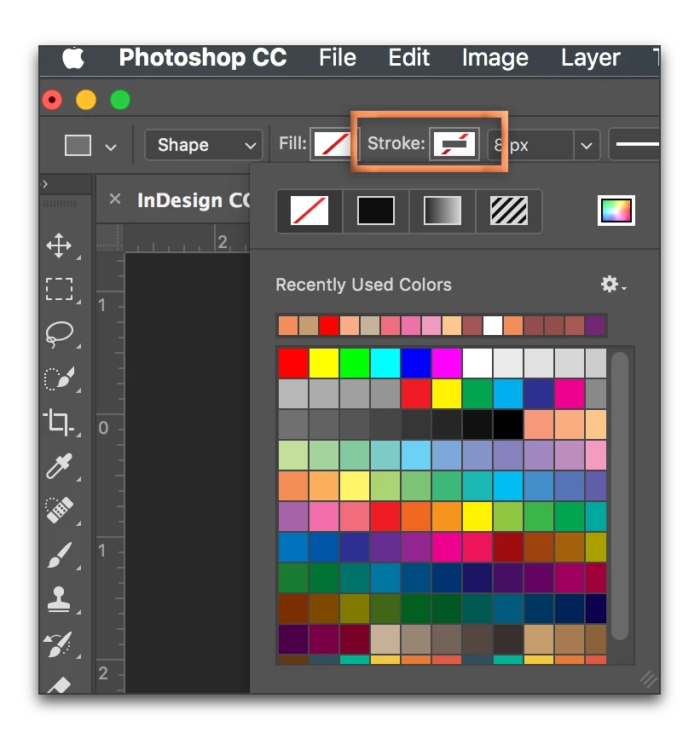
Task: Click the yellow minimize window button
Action: (x=86, y=100)
